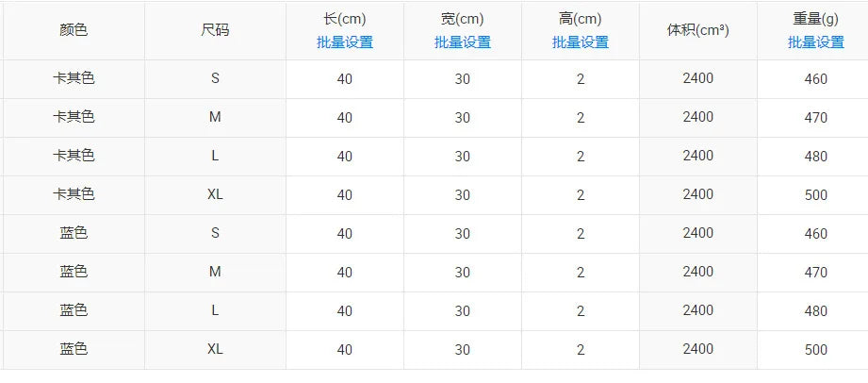Edit height field for 卡其色 L row
This screenshot has height=383, width=868.
581,157
